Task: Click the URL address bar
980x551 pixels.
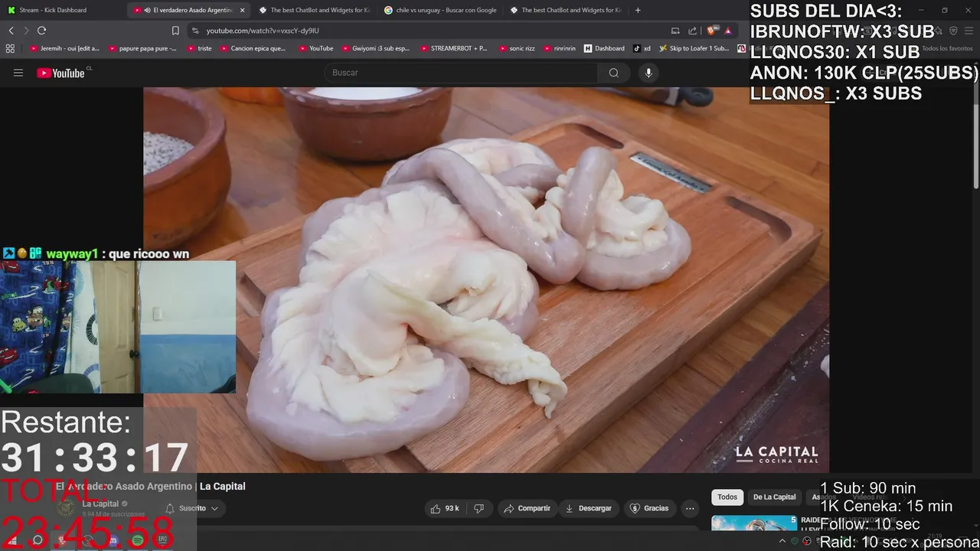Action: click(x=429, y=31)
